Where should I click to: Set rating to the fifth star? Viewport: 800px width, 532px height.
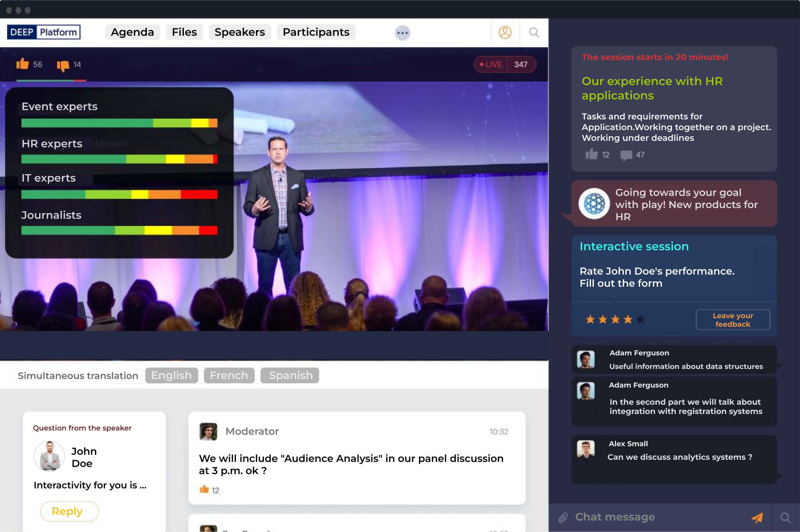[x=640, y=319]
